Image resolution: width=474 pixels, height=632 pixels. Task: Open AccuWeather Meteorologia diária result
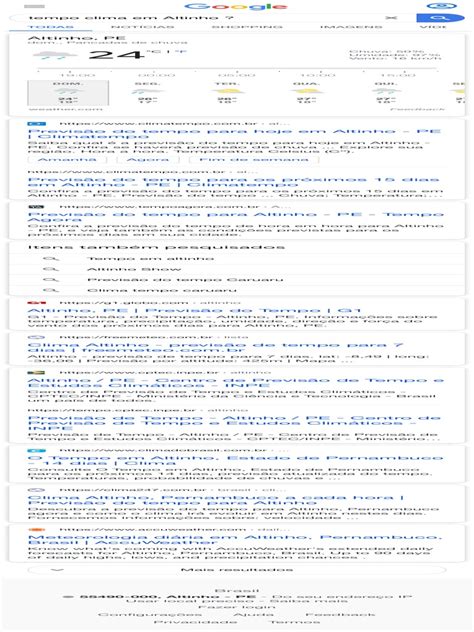coord(235,540)
